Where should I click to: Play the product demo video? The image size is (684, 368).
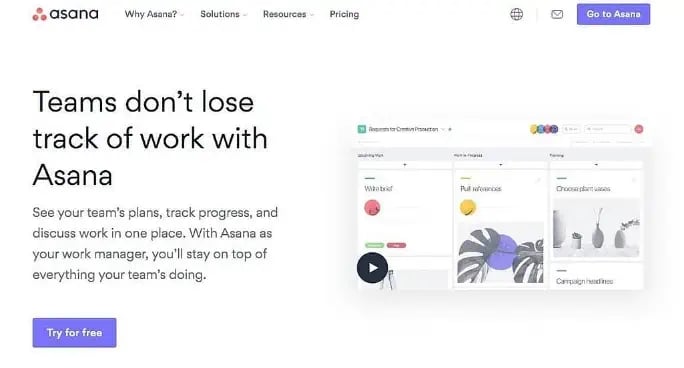click(x=372, y=268)
